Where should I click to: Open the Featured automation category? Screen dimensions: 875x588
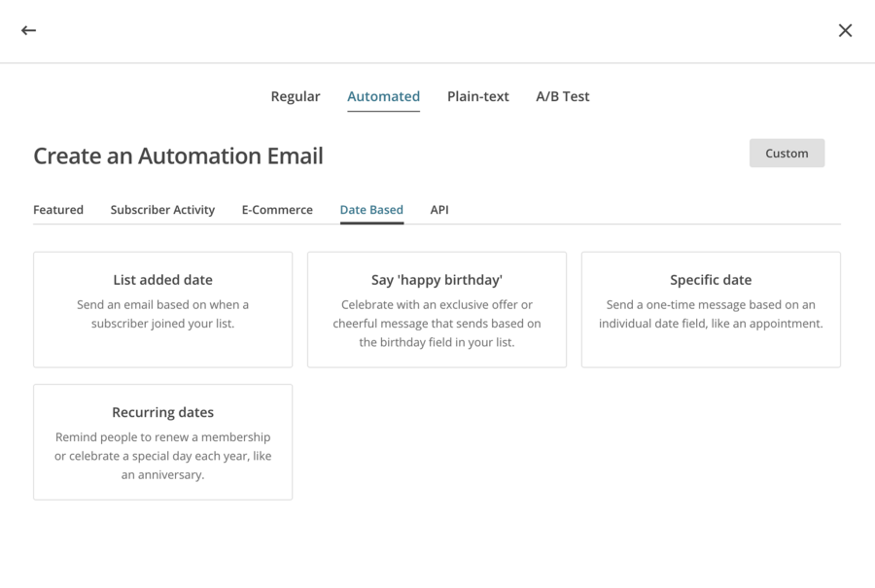click(58, 210)
